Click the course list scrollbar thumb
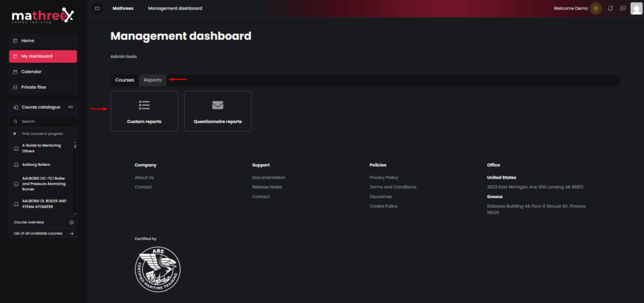Image resolution: width=644 pixels, height=303 pixels. click(75, 146)
